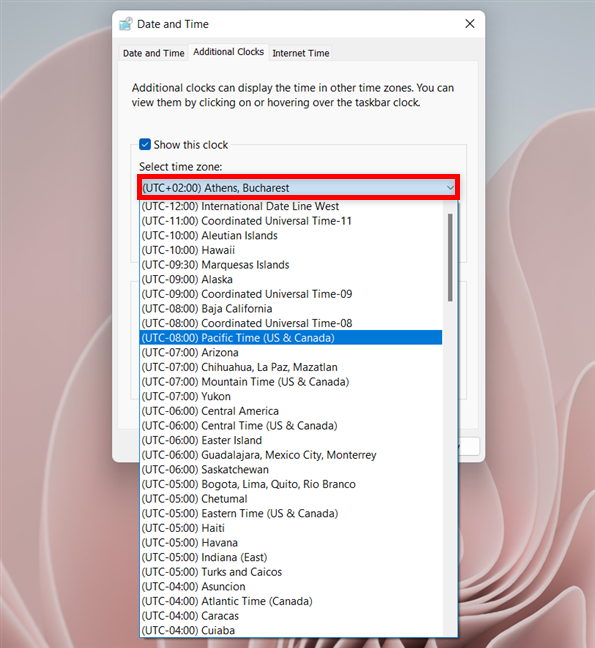Screen dimensions: 595x648
Task: Open the Internet Time tab
Action: [301, 53]
